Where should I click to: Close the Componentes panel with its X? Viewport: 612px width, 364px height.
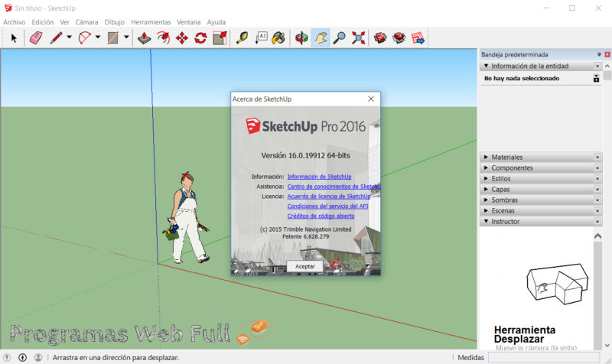(x=597, y=167)
